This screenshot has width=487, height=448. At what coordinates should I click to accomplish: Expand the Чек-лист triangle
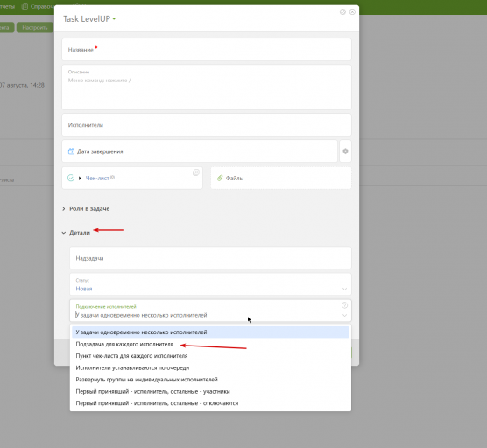coord(80,178)
